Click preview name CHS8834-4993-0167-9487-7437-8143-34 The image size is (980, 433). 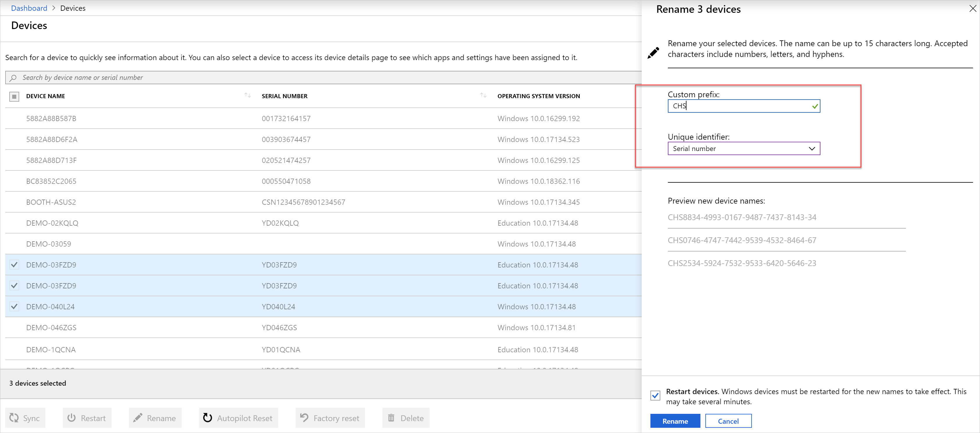coord(742,218)
